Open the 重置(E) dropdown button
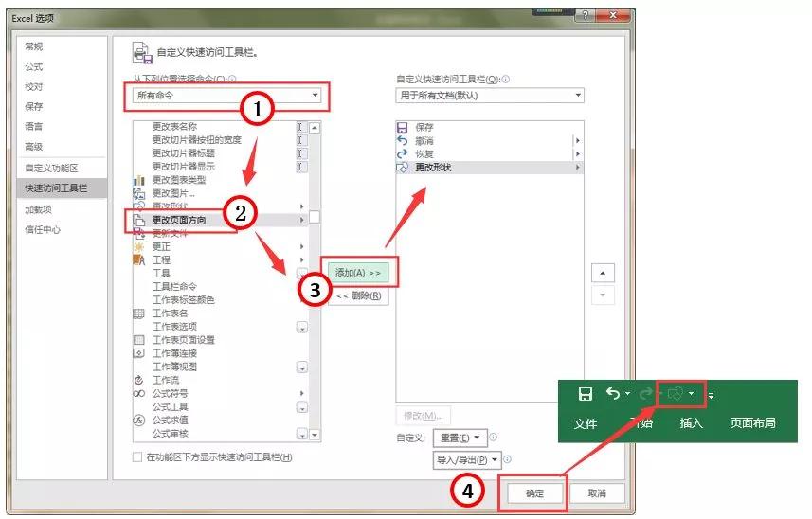This screenshot has height=519, width=812. click(460, 438)
